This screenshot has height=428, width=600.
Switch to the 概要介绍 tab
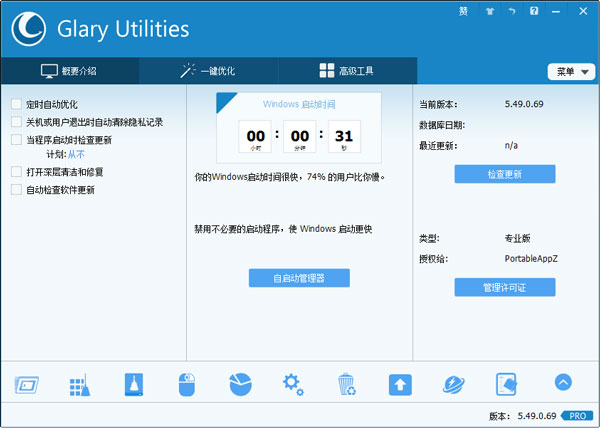pyautogui.click(x=70, y=71)
